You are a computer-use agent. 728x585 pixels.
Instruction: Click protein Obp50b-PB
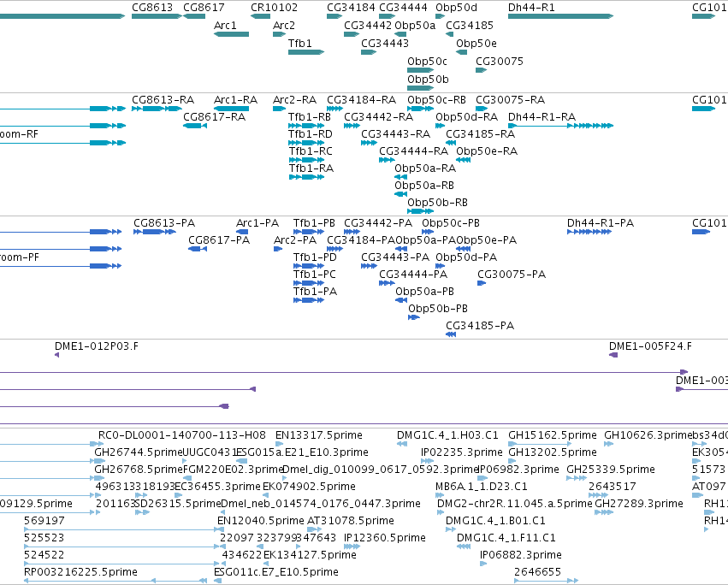(438, 310)
